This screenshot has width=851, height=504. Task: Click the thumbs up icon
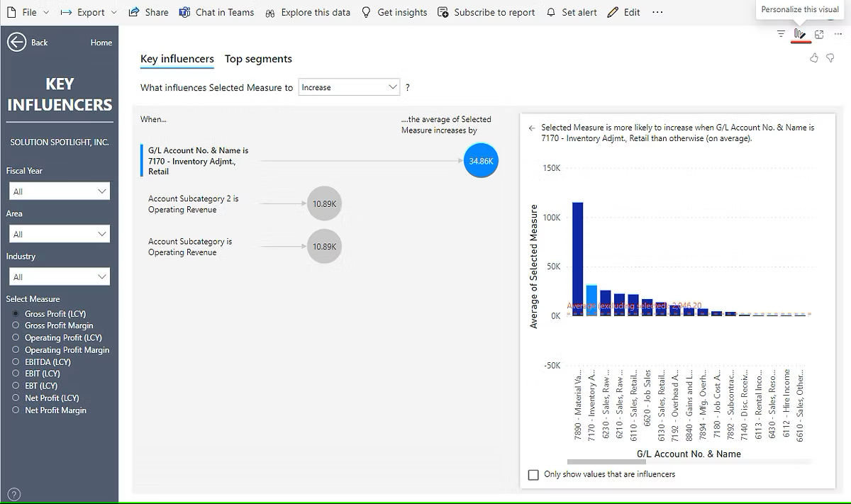pos(814,58)
